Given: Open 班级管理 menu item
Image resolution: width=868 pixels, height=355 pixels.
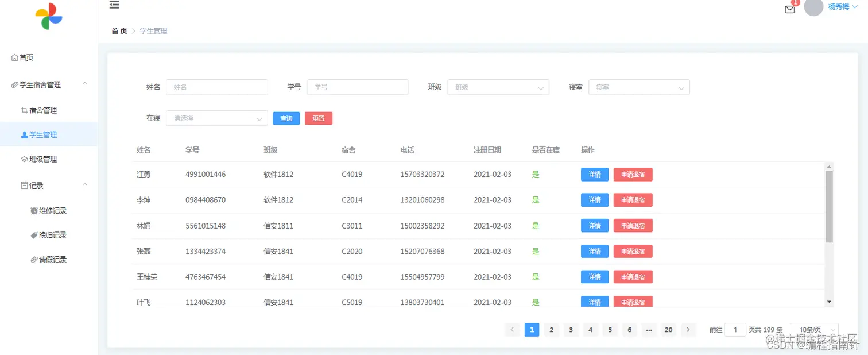Looking at the screenshot, I should [x=49, y=159].
